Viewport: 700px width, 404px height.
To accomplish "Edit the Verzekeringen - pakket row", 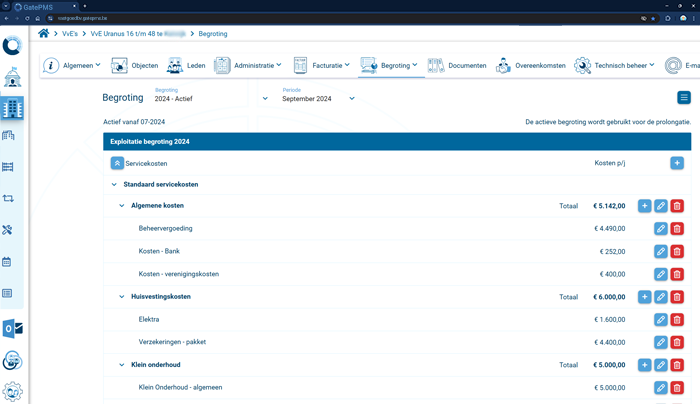I will click(x=660, y=343).
